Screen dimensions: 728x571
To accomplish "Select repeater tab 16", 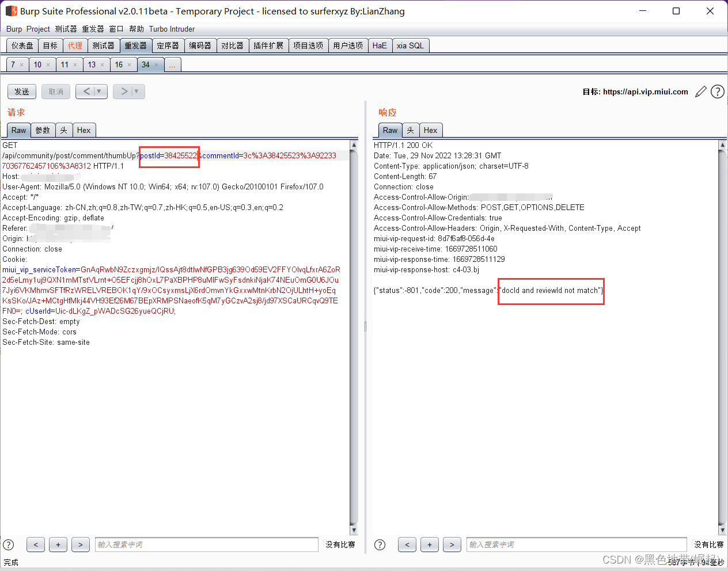I will pyautogui.click(x=119, y=65).
